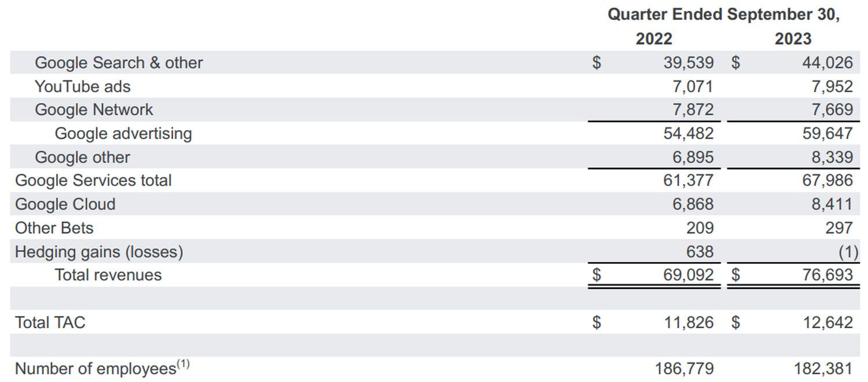Click the Other Bets row label
Viewport: 868px width, 382px height.
pyautogui.click(x=54, y=228)
